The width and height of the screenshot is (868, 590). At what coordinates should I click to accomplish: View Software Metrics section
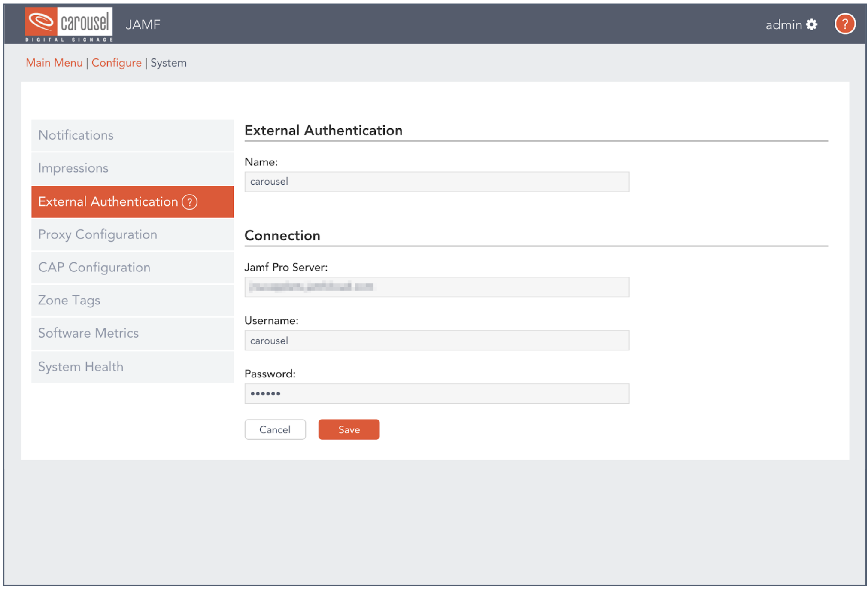132,334
